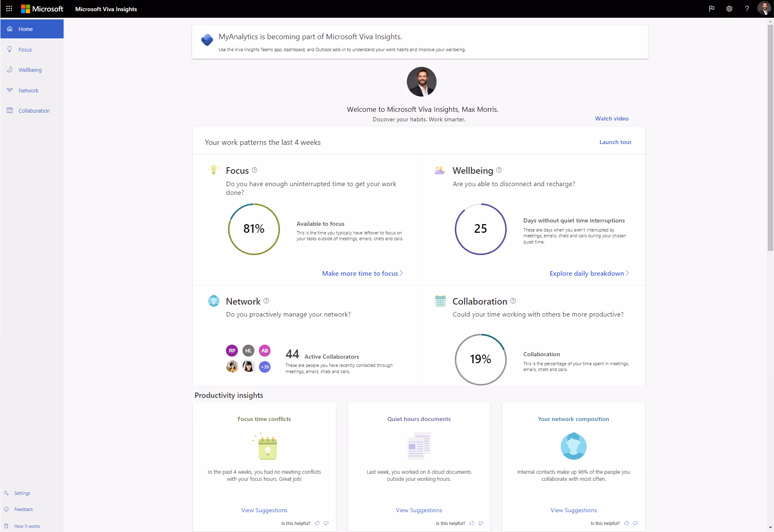Open Explore daily breakdown link

coord(589,273)
